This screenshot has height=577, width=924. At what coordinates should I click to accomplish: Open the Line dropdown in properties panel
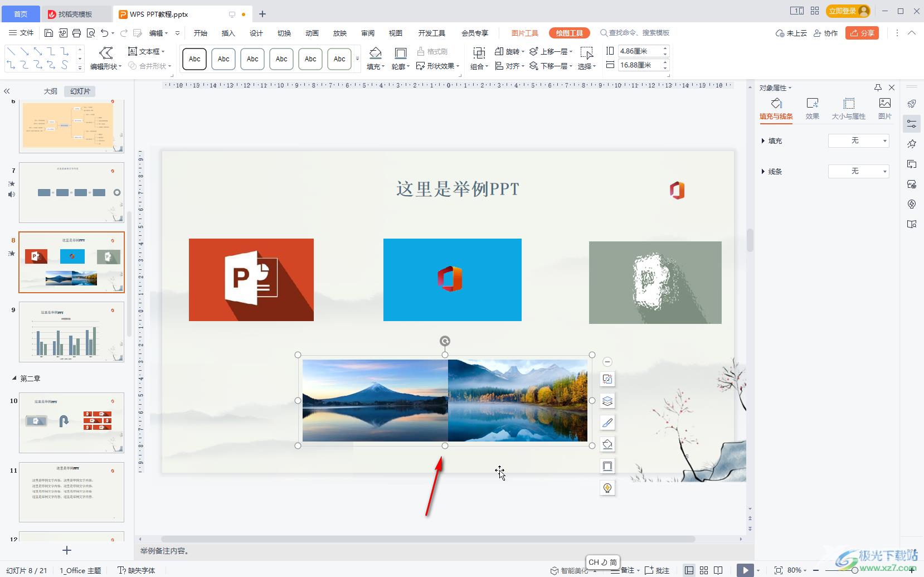click(858, 171)
